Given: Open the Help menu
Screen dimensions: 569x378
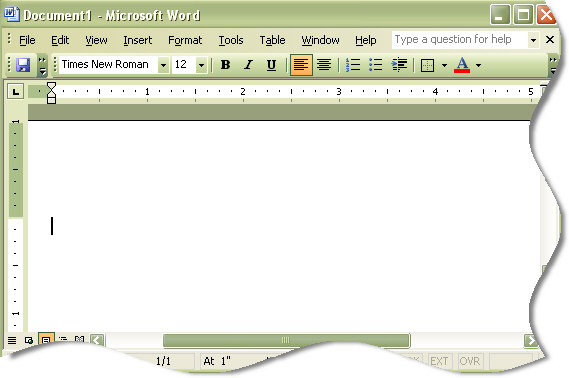Looking at the screenshot, I should (365, 40).
